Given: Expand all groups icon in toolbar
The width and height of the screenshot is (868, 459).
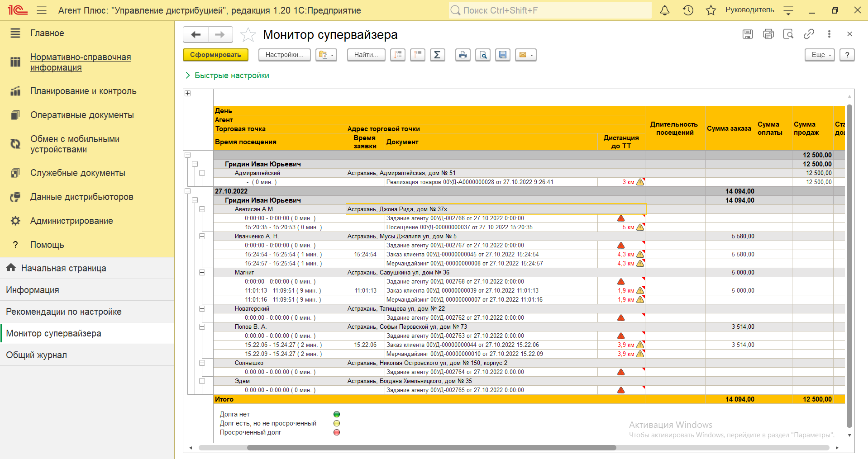Looking at the screenshot, I should point(398,55).
